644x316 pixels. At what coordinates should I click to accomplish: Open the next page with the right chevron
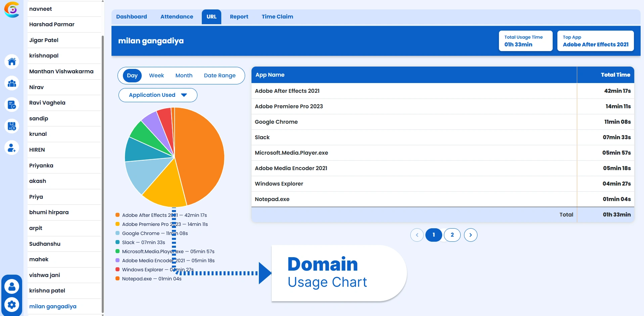(470, 235)
